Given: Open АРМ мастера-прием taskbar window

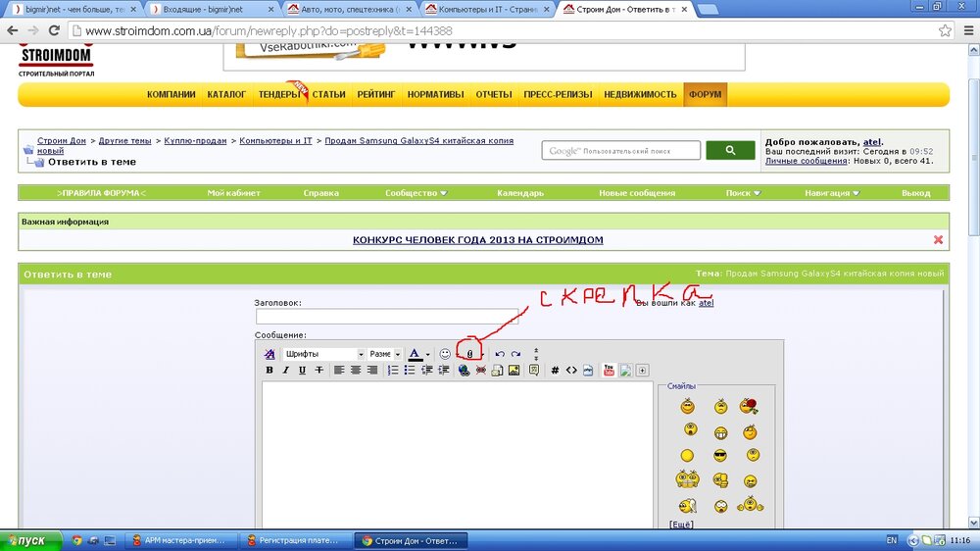Looking at the screenshot, I should [182, 540].
